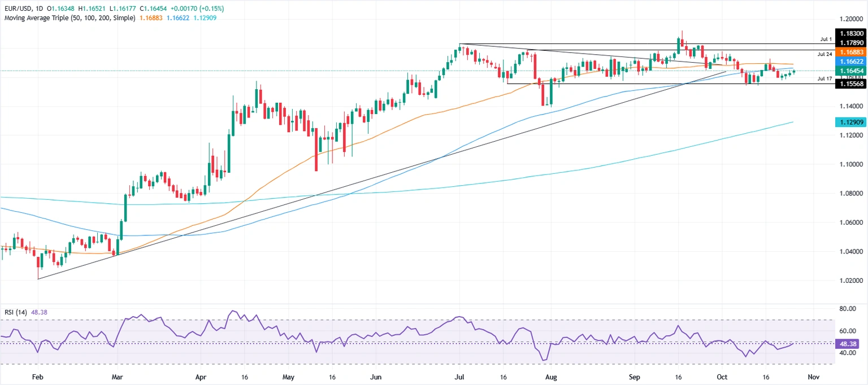Click the cyan SMA 200 value 1.12909
The image size is (868, 385).
(x=203, y=17)
